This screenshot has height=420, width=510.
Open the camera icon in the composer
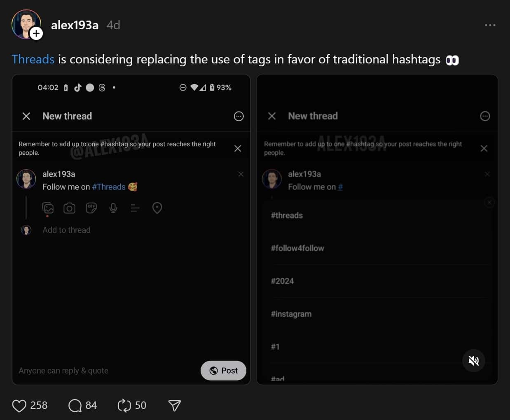70,208
